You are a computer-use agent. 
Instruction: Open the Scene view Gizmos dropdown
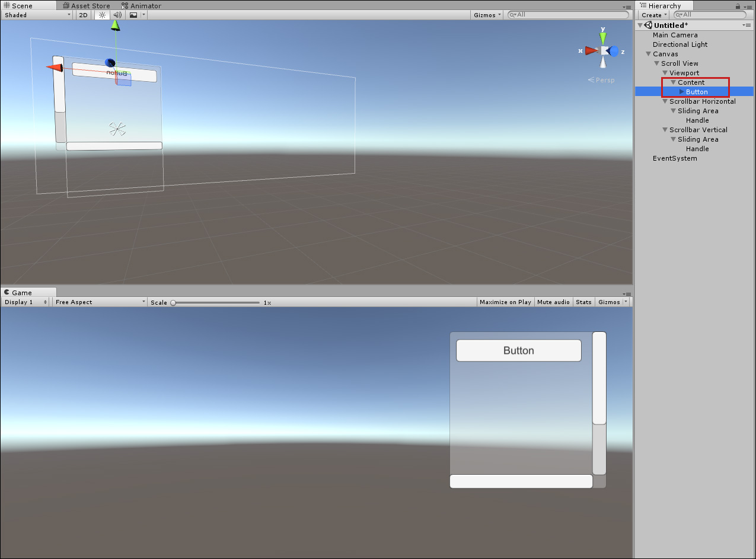click(487, 15)
